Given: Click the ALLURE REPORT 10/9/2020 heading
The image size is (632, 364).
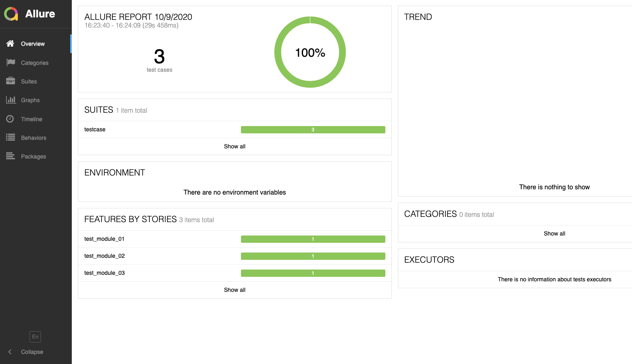Looking at the screenshot, I should click(x=138, y=17).
